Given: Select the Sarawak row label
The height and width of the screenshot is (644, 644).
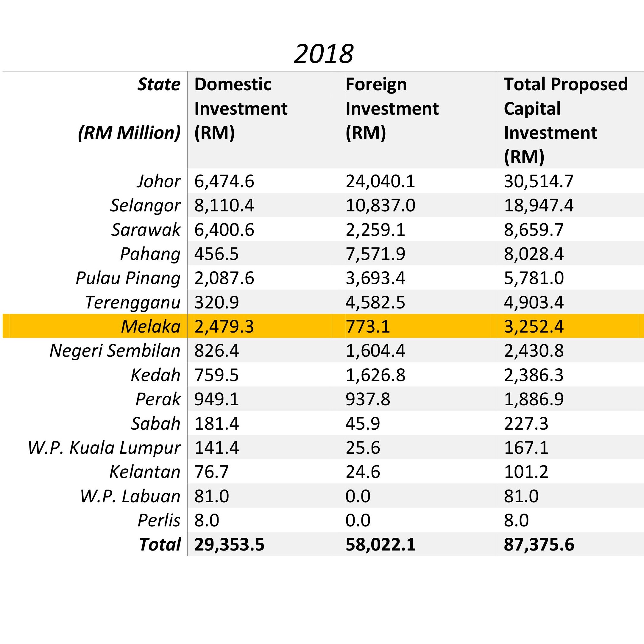Looking at the screenshot, I should click(146, 230).
